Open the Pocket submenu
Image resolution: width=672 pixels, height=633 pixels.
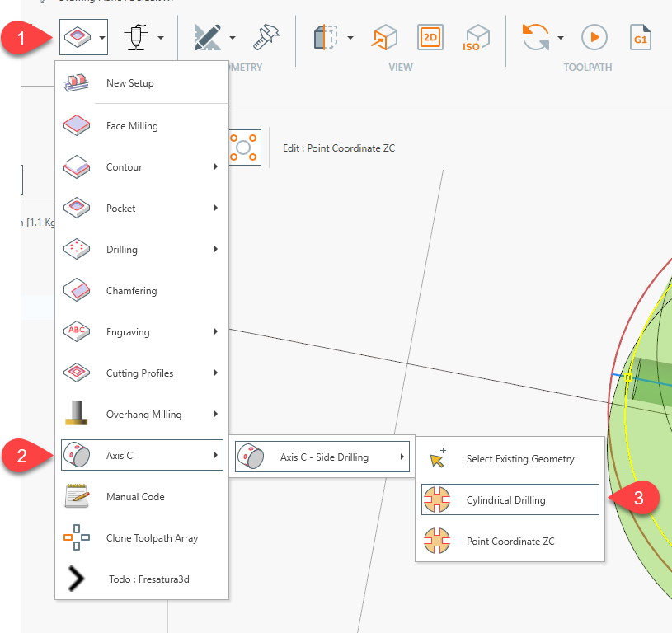pyautogui.click(x=140, y=209)
